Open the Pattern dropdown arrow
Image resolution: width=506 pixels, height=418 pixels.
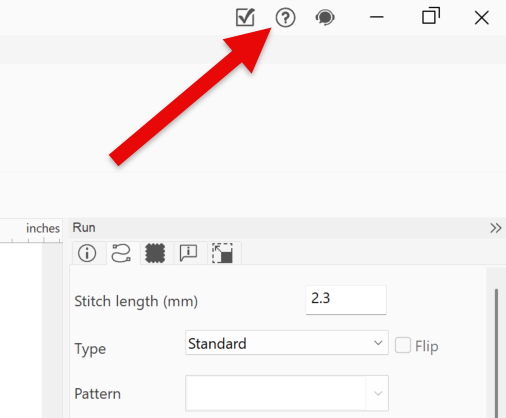click(378, 393)
